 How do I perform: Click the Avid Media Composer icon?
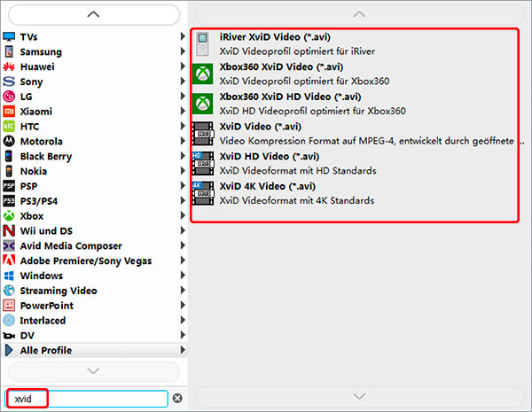coord(9,245)
